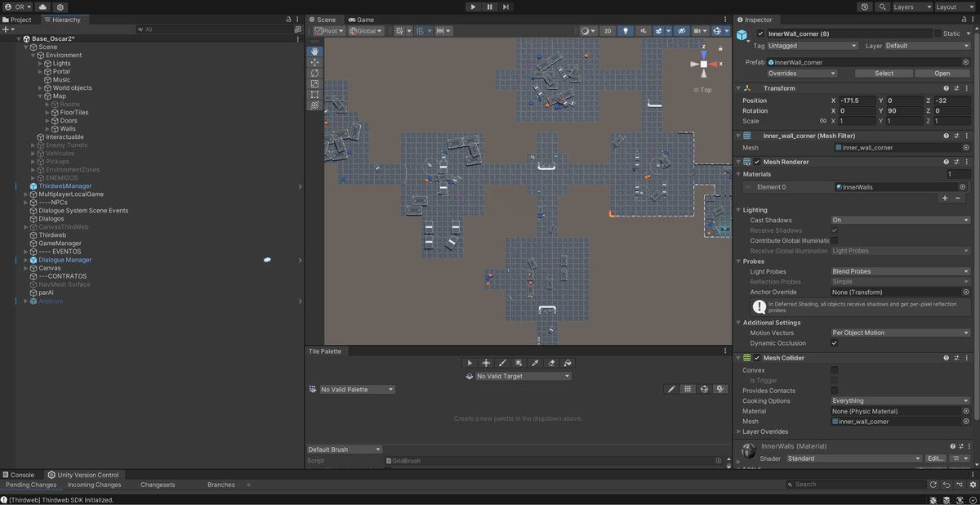This screenshot has height=505, width=980.
Task: Open the Default Brush dropdown
Action: 344,449
